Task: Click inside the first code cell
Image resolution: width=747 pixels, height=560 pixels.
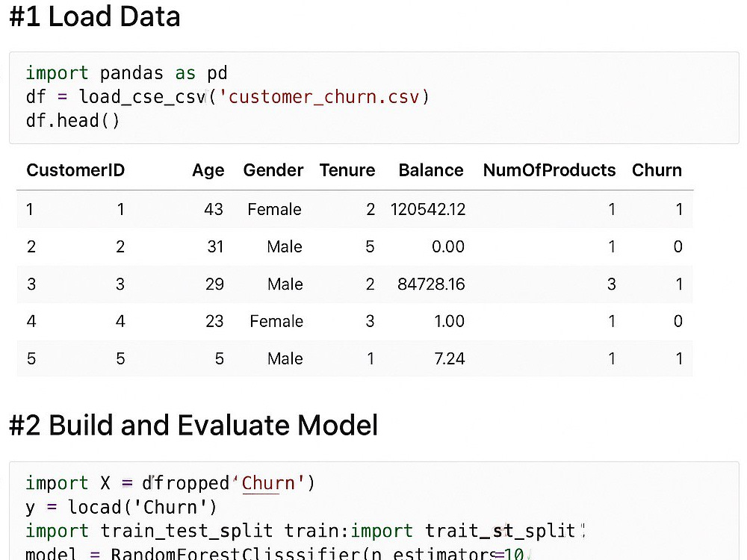Action: (374, 98)
